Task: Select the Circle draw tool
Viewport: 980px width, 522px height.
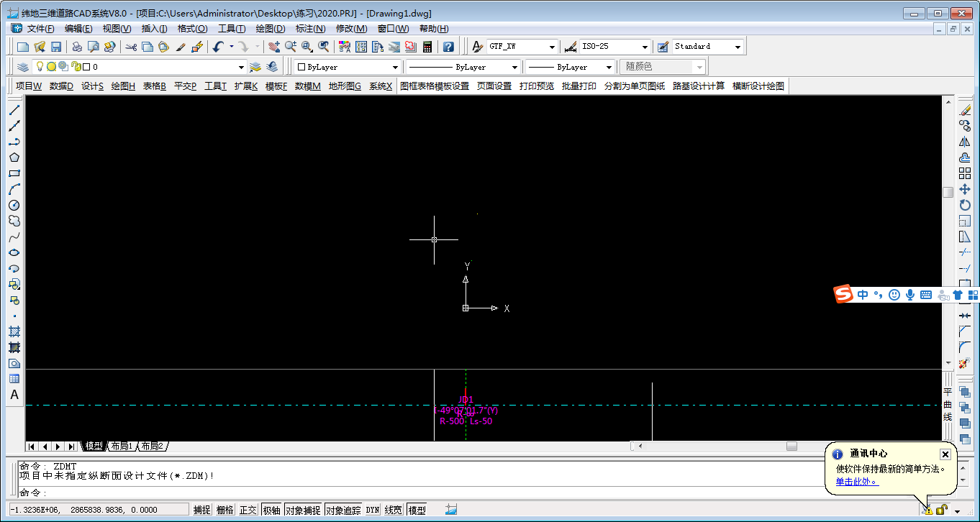Action: [x=14, y=205]
